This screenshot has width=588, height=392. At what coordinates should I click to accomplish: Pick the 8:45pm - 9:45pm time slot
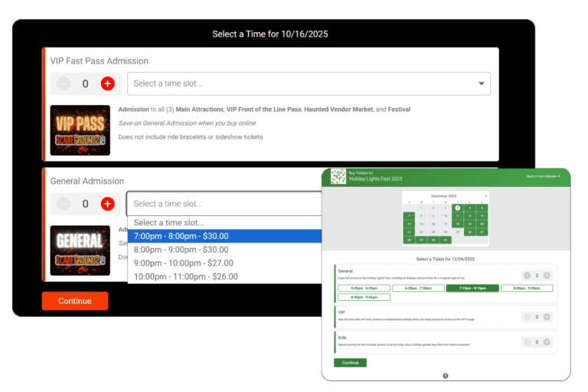[364, 297]
